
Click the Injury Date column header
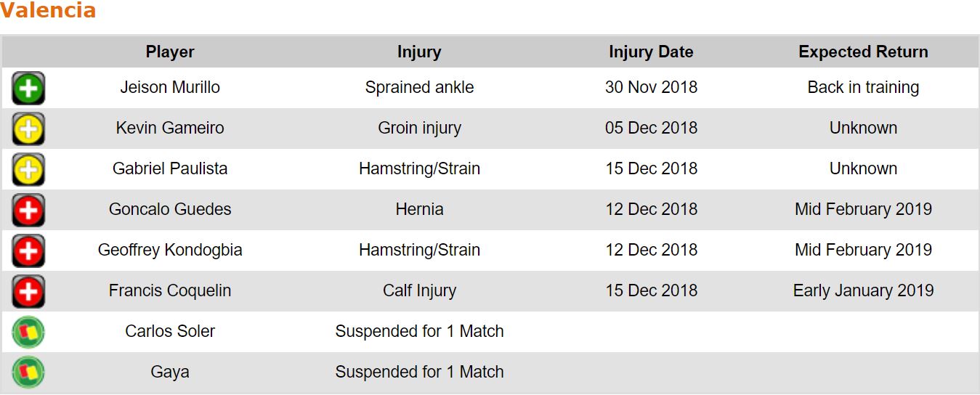pyautogui.click(x=651, y=52)
